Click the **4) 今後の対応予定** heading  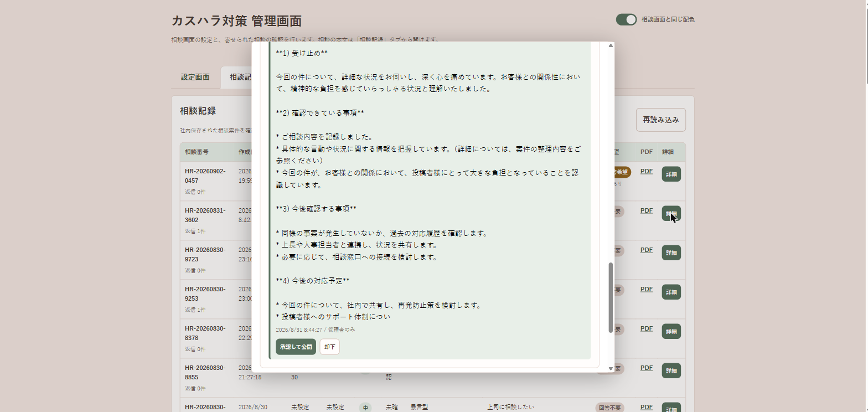pyautogui.click(x=313, y=281)
